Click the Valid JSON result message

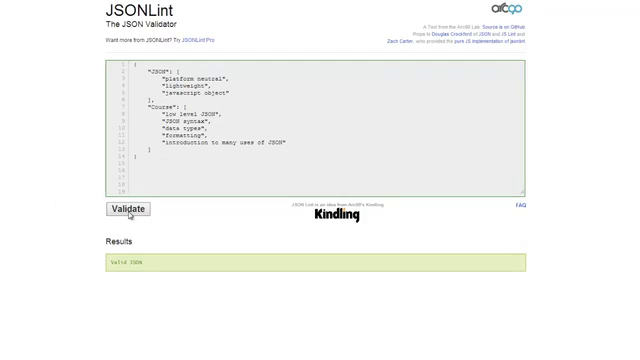point(127,262)
